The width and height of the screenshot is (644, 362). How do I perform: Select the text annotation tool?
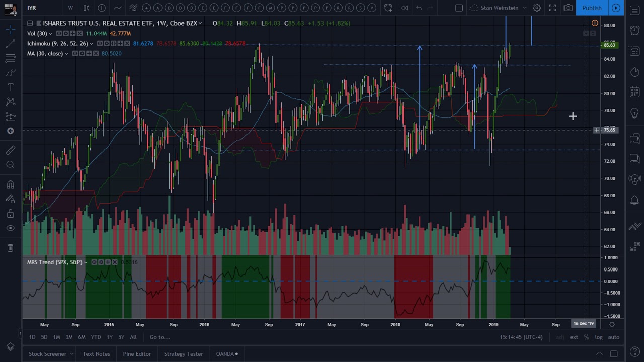point(10,87)
